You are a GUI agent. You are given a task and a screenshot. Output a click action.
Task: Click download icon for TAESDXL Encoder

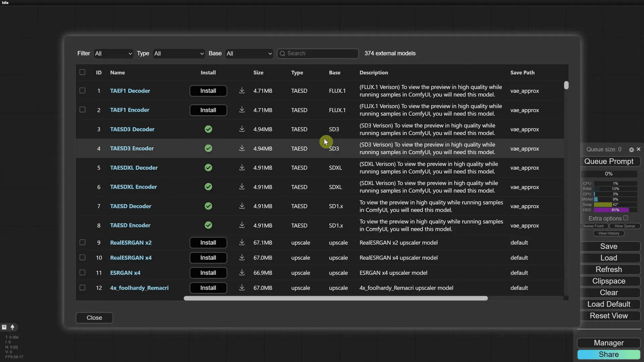pyautogui.click(x=242, y=187)
